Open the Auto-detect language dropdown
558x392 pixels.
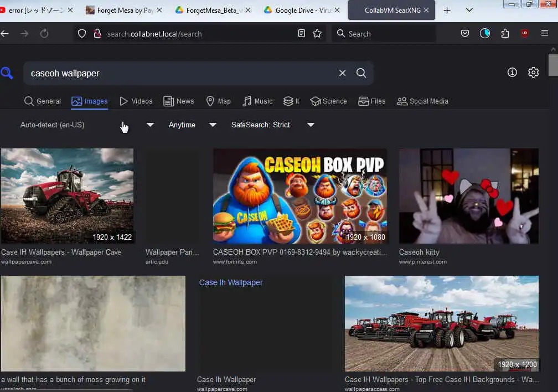click(x=87, y=125)
